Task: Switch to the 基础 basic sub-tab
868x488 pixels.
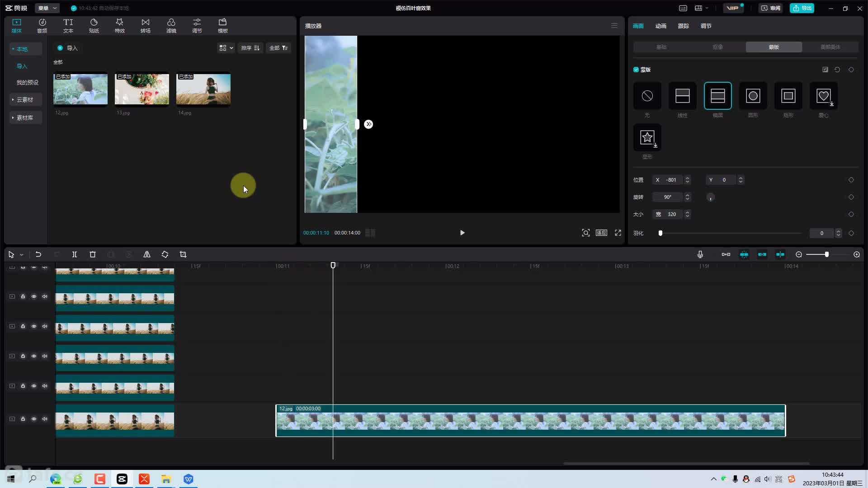Action: [x=661, y=47]
